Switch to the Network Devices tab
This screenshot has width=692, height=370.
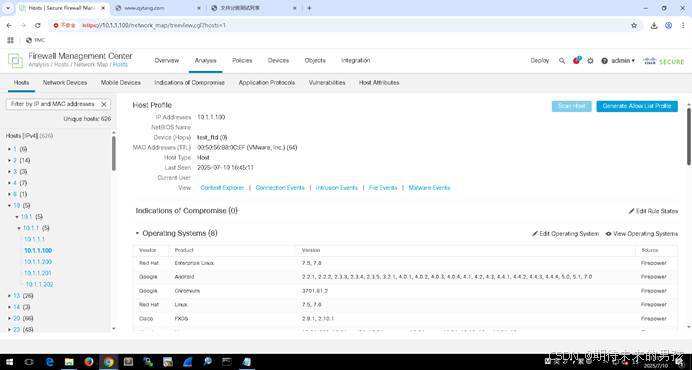tap(65, 83)
